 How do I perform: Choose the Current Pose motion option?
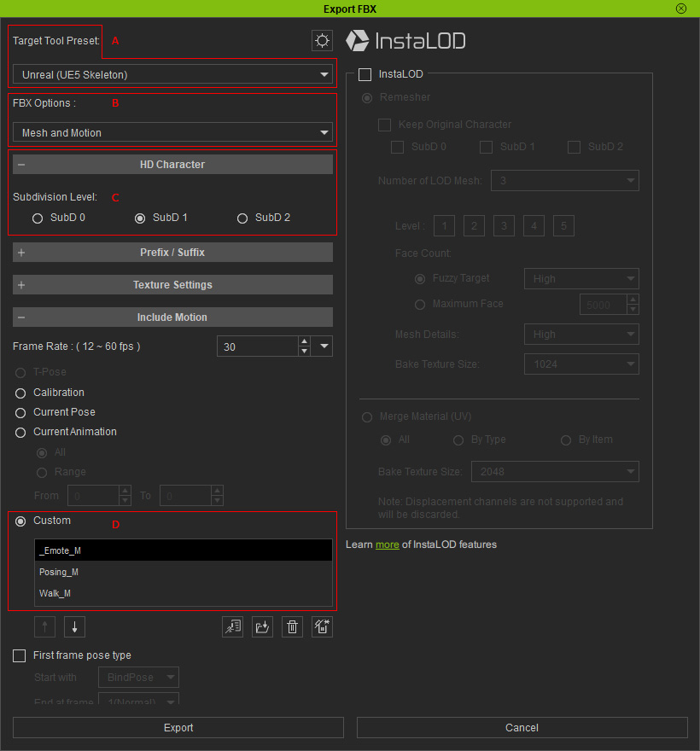click(20, 412)
